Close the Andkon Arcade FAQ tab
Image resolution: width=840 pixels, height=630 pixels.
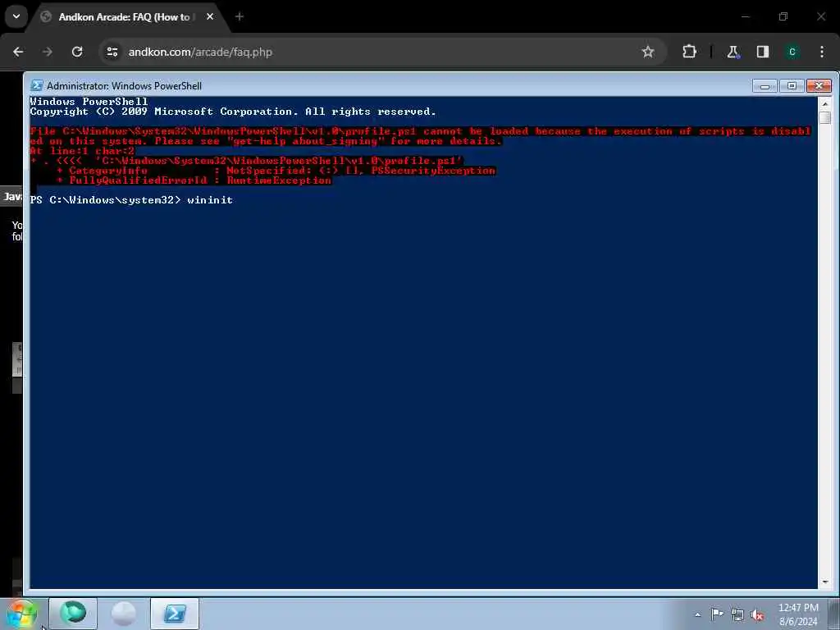pos(210,16)
